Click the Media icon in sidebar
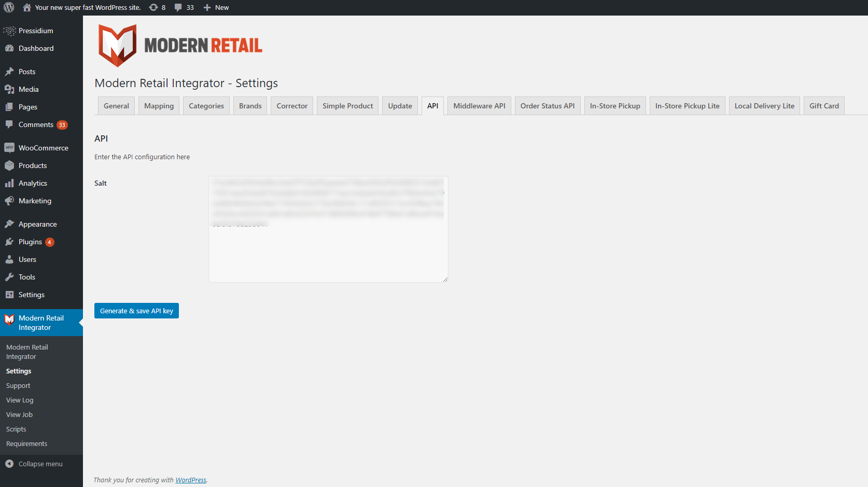 [x=9, y=89]
